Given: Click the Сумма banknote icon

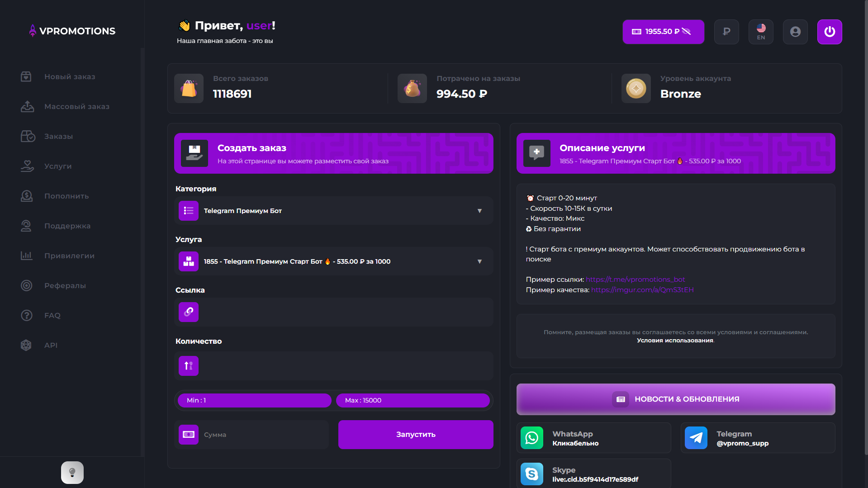Looking at the screenshot, I should (x=189, y=435).
